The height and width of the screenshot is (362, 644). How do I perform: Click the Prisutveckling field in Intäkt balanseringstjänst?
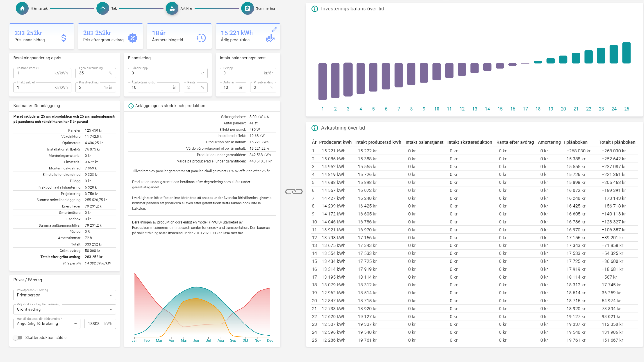[263, 87]
